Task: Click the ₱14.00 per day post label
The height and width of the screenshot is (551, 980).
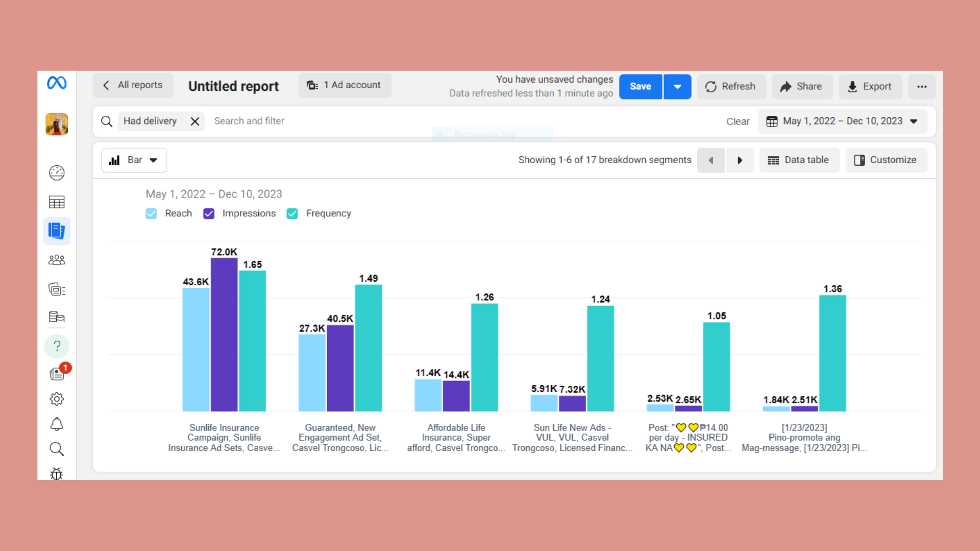Action: [688, 438]
